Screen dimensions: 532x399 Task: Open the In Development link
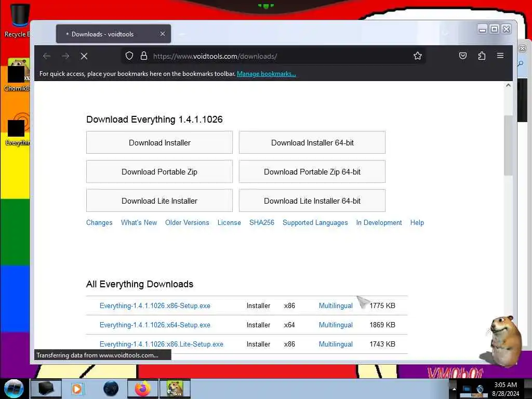click(379, 222)
